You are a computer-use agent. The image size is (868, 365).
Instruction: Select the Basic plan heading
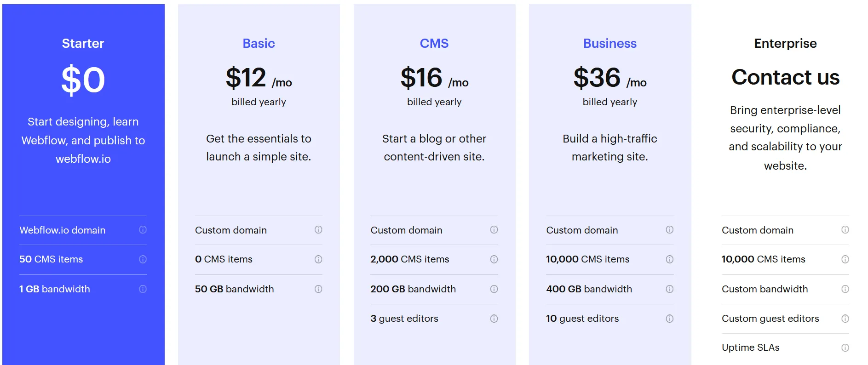point(259,43)
